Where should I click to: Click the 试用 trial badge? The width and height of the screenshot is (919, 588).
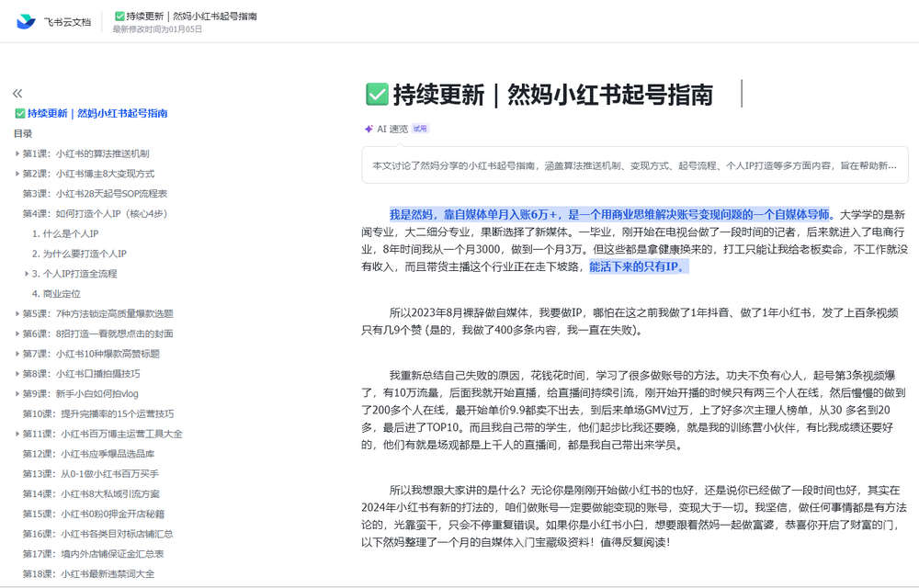point(420,130)
